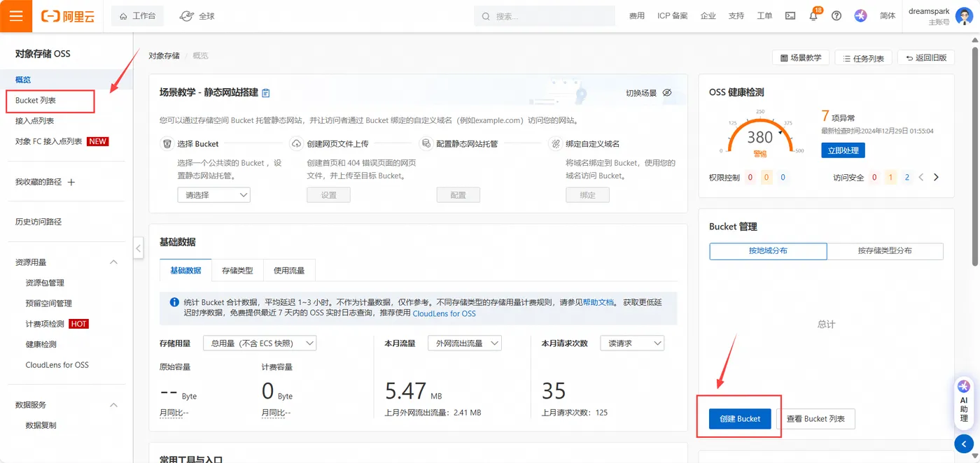980x463 pixels.
Task: Click the 创建网页文件上传 step icon
Action: click(296, 143)
